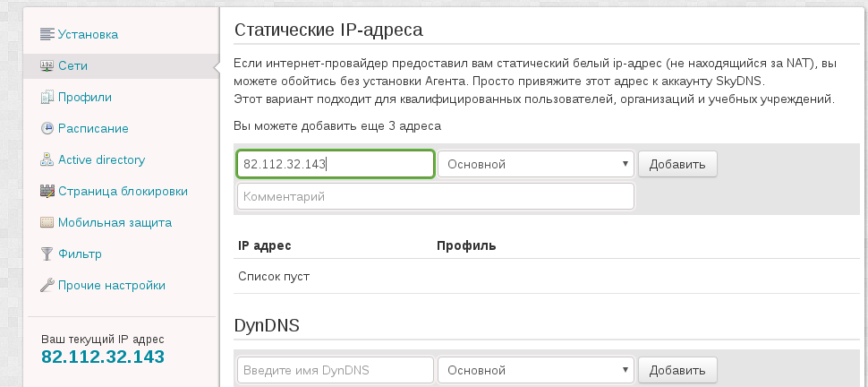Screen dimensions: 868x387
Task: Click the Расписание clock icon
Action: (x=47, y=129)
